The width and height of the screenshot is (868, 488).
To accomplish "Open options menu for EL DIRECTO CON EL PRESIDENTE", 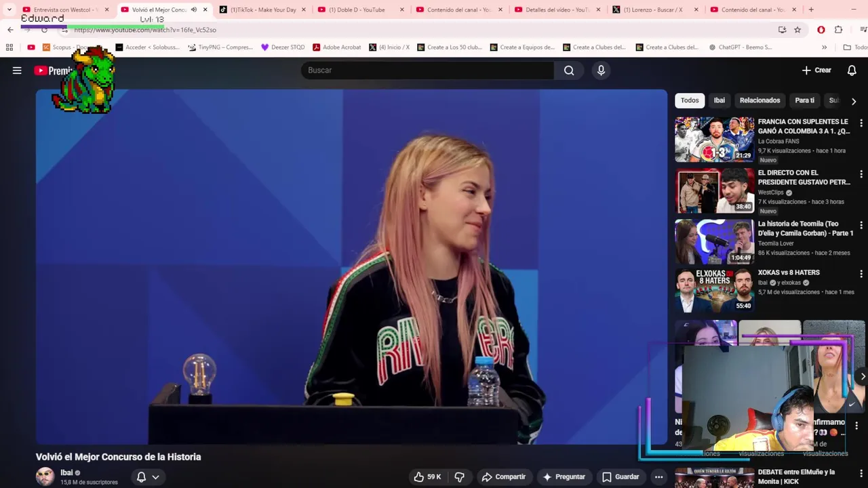I will pyautogui.click(x=861, y=174).
